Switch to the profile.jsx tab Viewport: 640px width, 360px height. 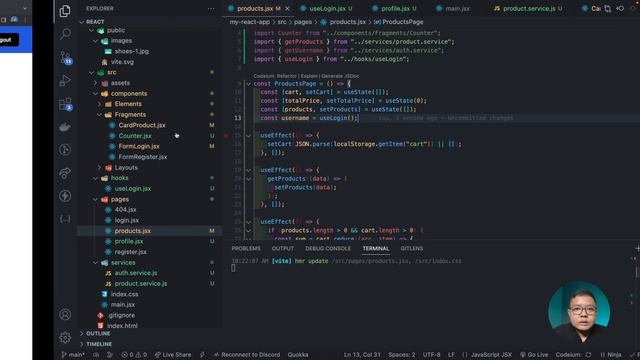pos(394,9)
